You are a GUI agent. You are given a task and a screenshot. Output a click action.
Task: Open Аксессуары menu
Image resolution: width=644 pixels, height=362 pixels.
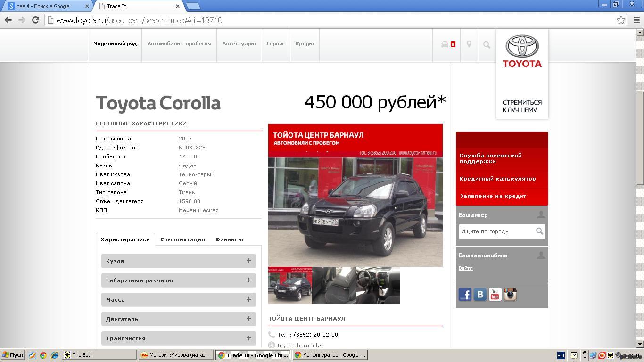(x=239, y=44)
